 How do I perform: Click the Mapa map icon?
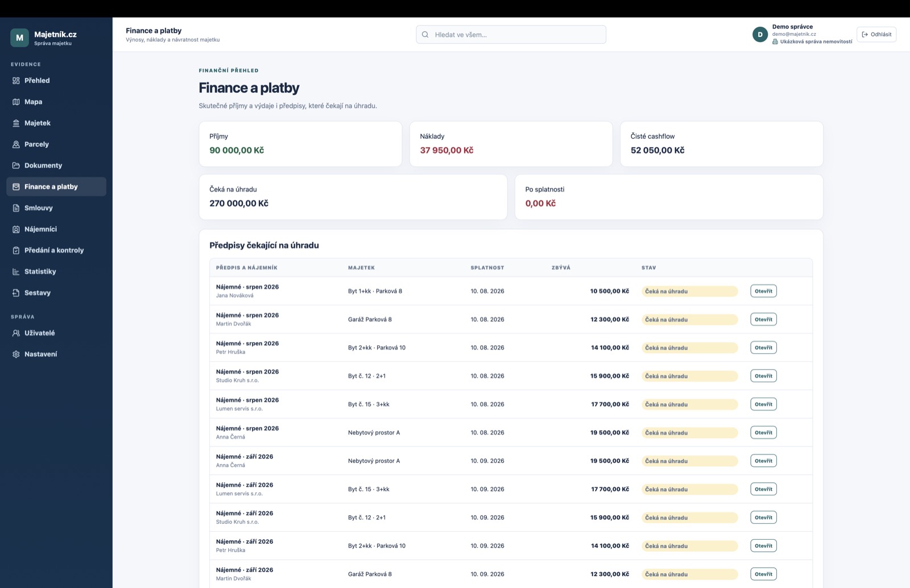click(x=16, y=102)
